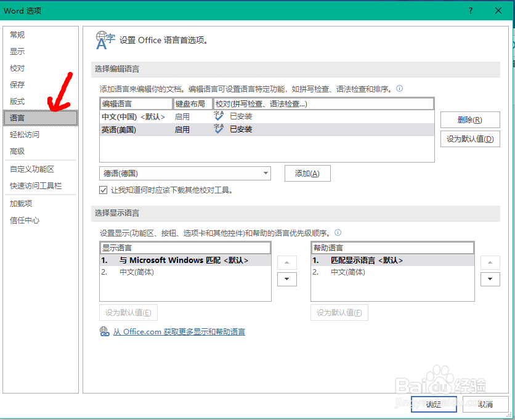The image size is (515, 420).
Task: Set 英语(美国) as default with 设为默认值(D)
Action: pos(470,139)
